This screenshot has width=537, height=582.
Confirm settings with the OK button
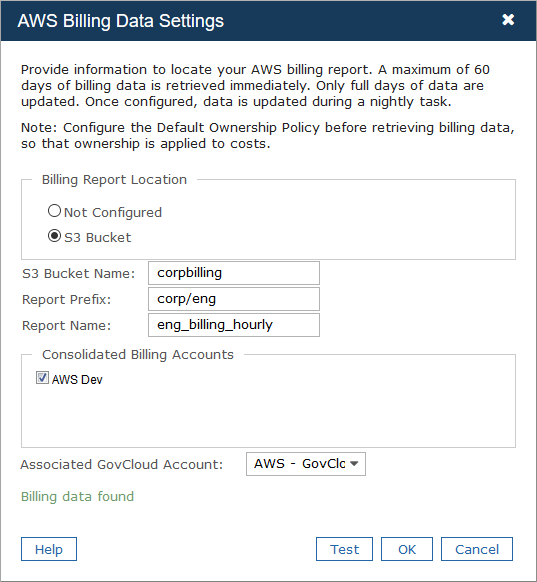tap(407, 549)
